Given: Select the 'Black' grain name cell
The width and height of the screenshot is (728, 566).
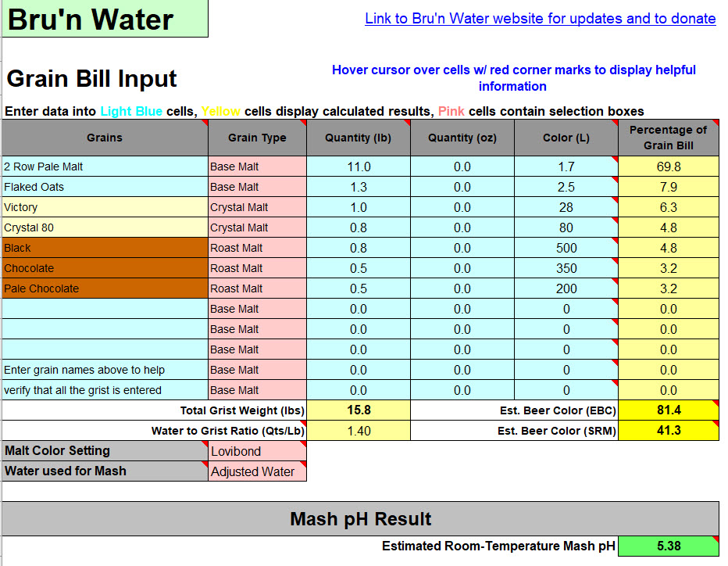Looking at the screenshot, I should click(105, 248).
